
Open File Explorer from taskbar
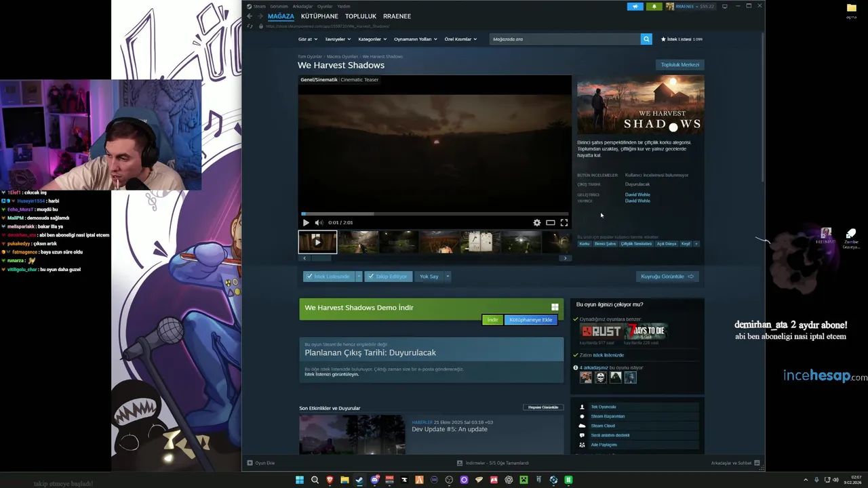344,480
